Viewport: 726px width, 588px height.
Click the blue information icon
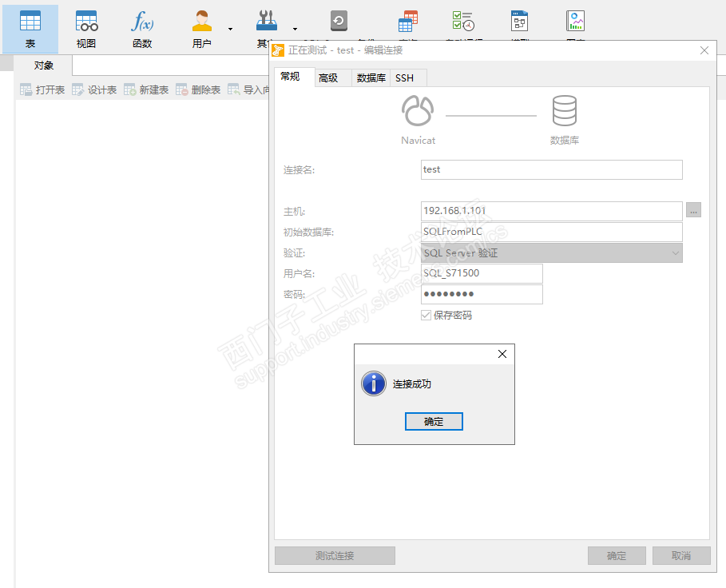point(374,383)
